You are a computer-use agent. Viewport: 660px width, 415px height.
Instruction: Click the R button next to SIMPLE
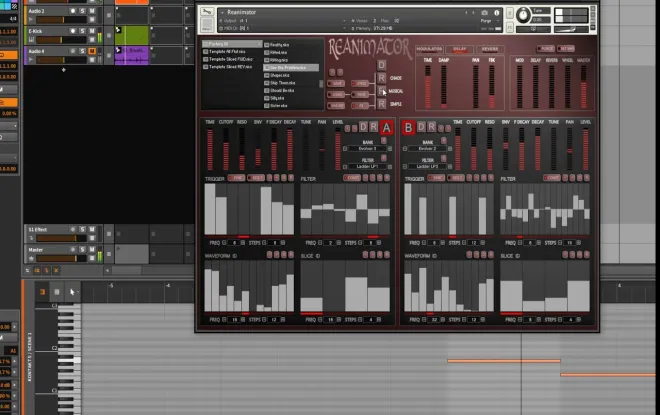[x=381, y=104]
